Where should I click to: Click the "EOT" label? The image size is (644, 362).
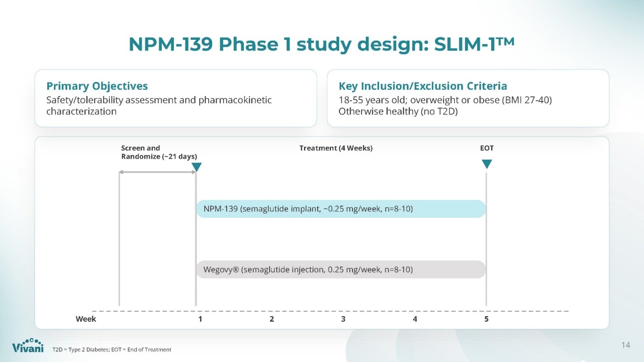pyautogui.click(x=487, y=148)
